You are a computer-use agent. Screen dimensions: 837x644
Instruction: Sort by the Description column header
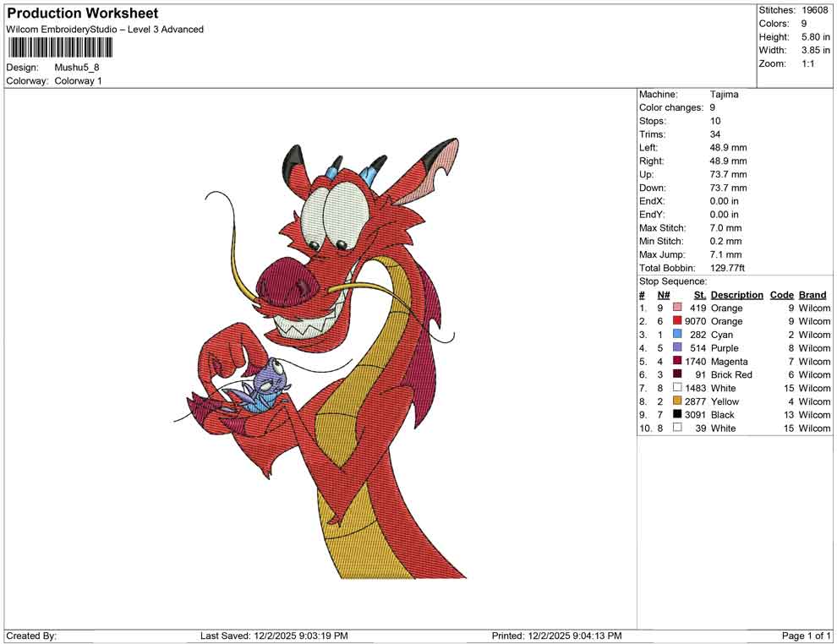point(736,294)
